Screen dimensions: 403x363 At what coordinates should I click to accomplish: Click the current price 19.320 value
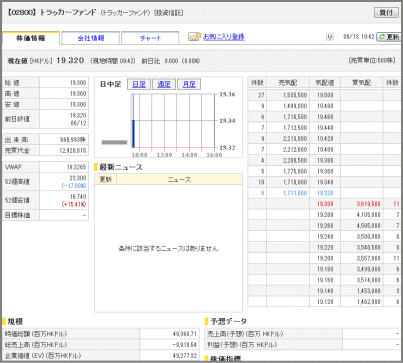coord(70,60)
